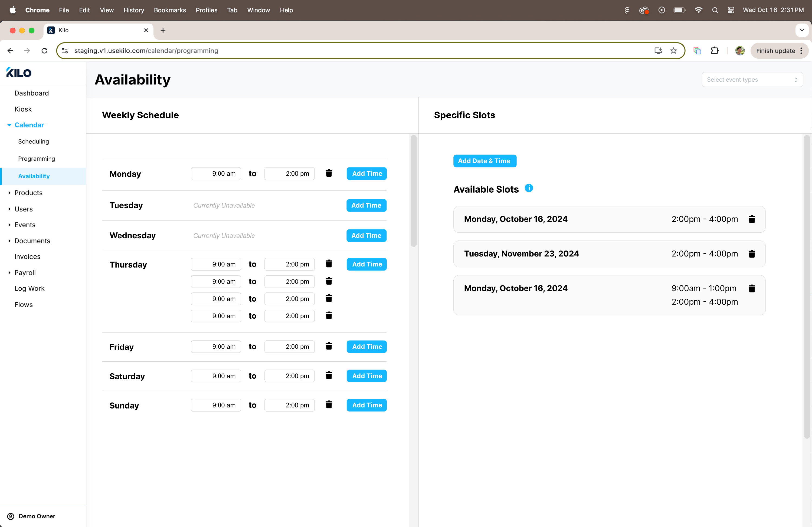Screen dimensions: 812x527
Task: View site information icon in the address bar
Action: coord(65,51)
